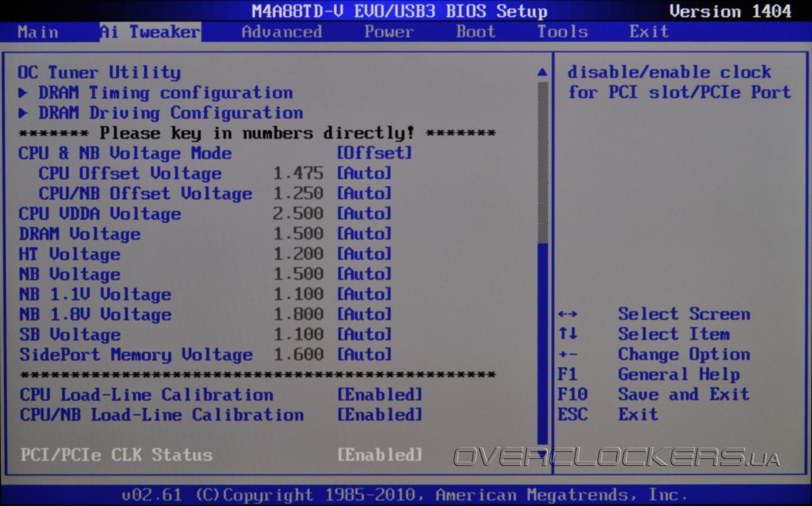Viewport: 812px width, 506px height.
Task: Open the Main tab
Action: coord(37,32)
